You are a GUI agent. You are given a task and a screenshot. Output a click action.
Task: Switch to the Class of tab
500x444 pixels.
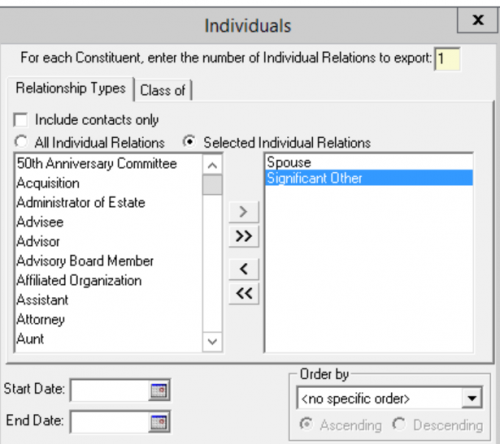tap(163, 90)
